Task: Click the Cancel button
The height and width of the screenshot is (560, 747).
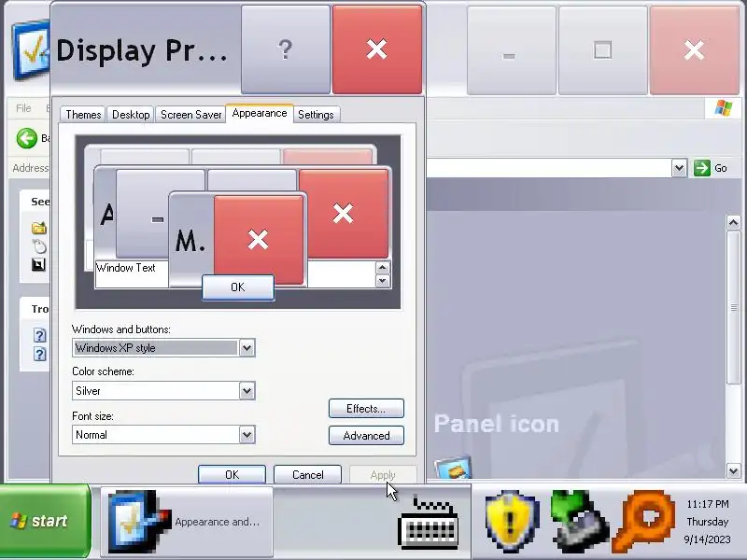Action: click(307, 475)
